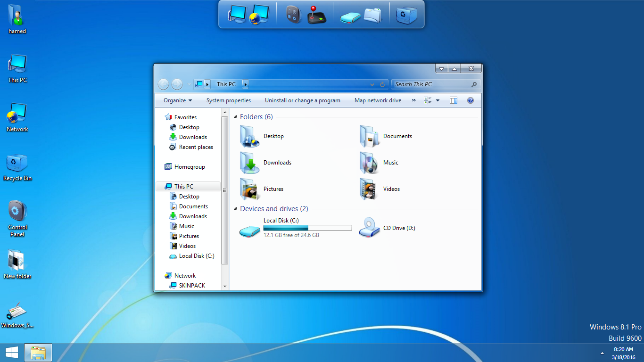The image size is (644, 362).
Task: Click the Local Disk (C:) free space bar
Action: [307, 227]
